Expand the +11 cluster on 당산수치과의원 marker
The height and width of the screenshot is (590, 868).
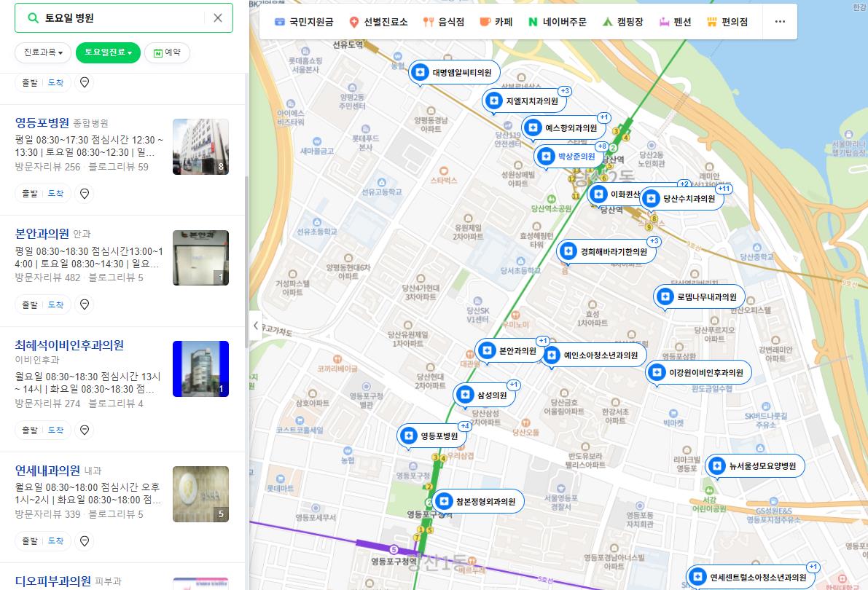pos(724,189)
